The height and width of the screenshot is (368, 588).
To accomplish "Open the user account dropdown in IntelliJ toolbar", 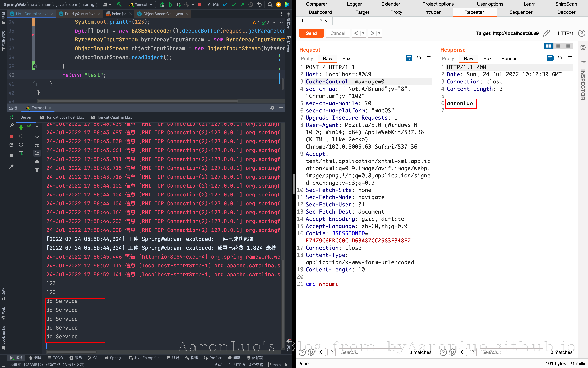I will pos(107,5).
